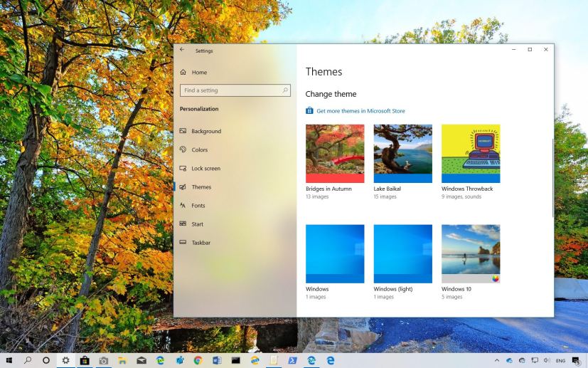Select the Windows (light) theme
The width and height of the screenshot is (588, 368).
[402, 254]
